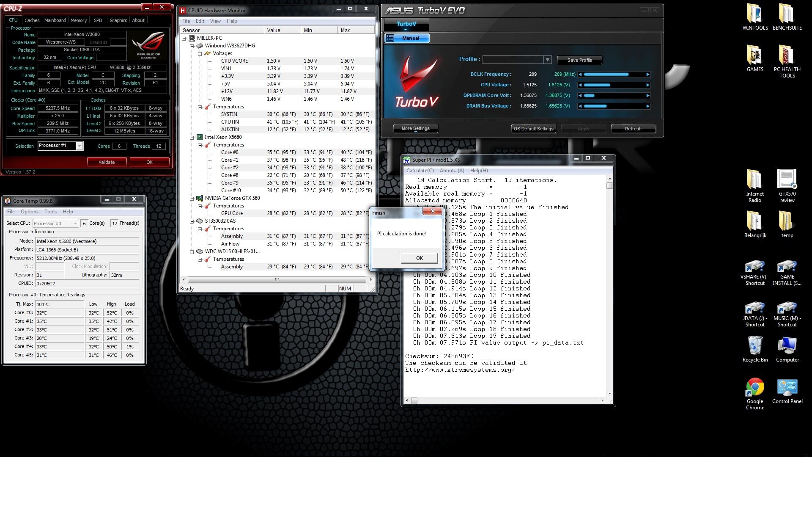812x508 pixels.
Task: Open the Tools menu in Core Temp
Action: coord(50,212)
